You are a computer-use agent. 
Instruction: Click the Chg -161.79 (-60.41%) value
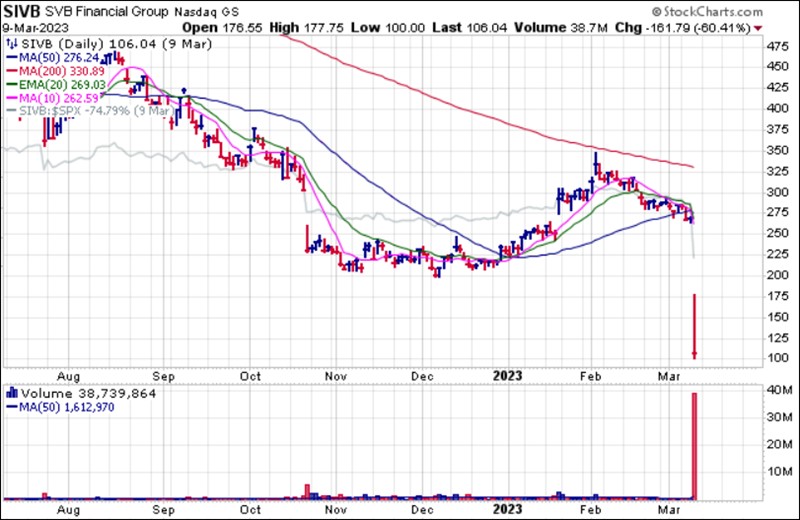683,28
